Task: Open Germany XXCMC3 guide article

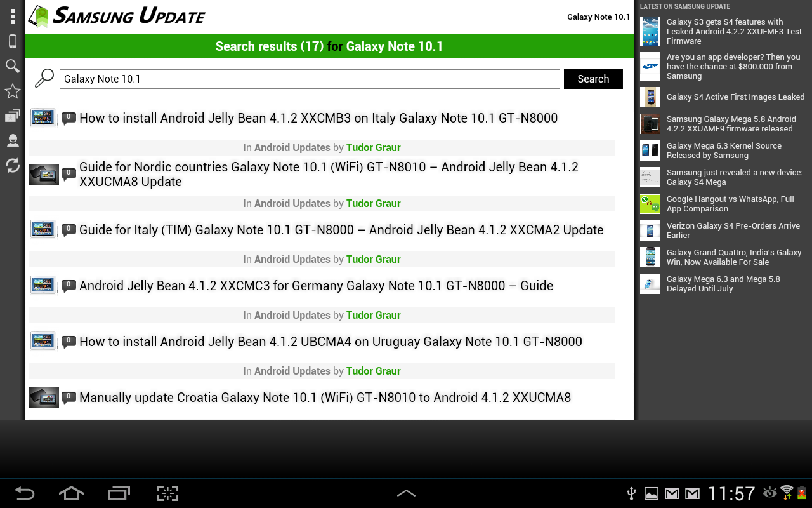Action: [316, 286]
